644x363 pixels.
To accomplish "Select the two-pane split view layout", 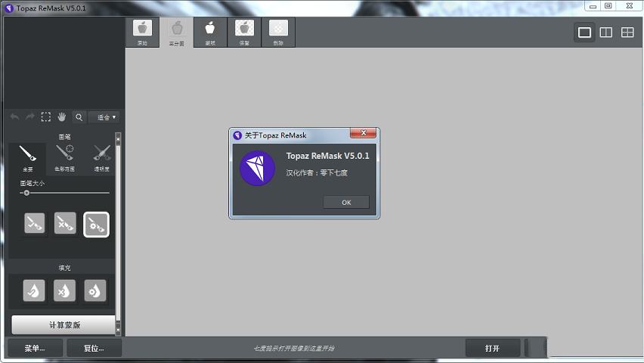I will pyautogui.click(x=605, y=33).
